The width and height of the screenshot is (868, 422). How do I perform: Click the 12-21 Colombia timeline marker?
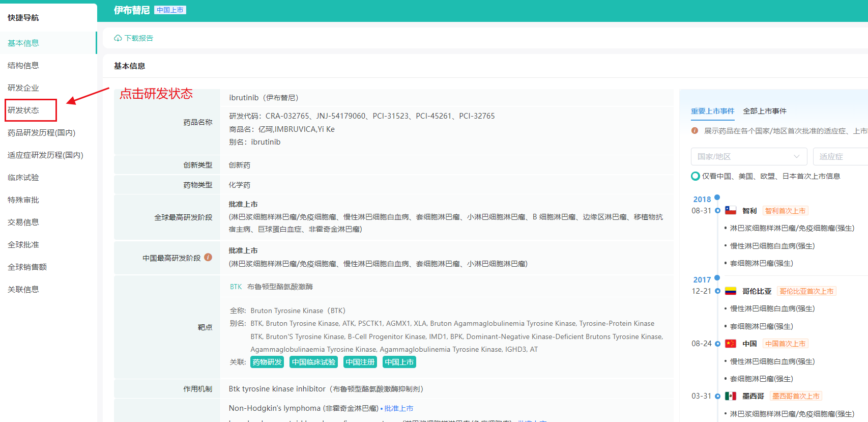pyautogui.click(x=717, y=291)
